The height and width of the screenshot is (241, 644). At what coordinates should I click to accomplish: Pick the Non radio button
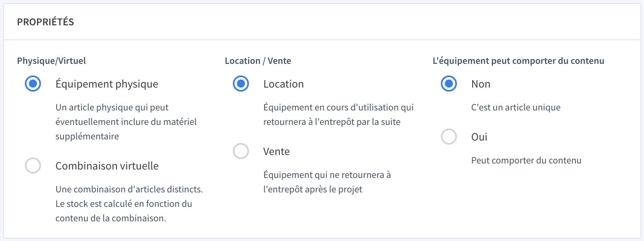449,84
